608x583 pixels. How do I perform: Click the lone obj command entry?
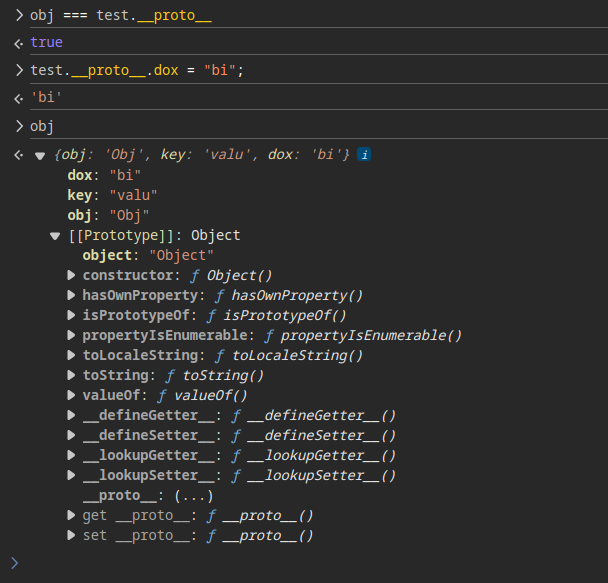click(x=42, y=126)
